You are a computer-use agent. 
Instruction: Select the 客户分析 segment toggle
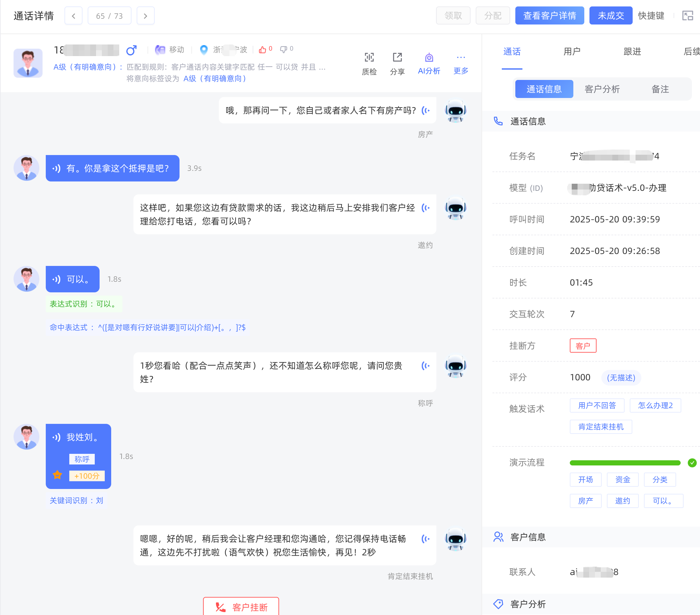tap(602, 89)
